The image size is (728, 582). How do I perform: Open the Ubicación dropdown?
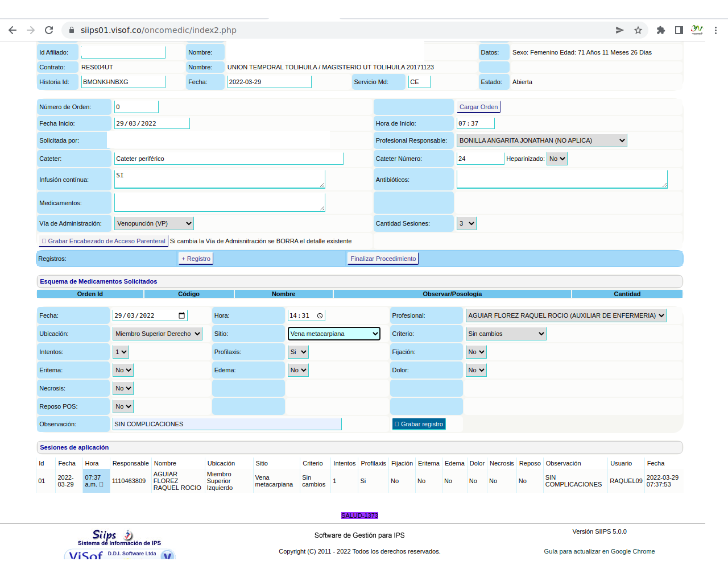[x=158, y=334]
